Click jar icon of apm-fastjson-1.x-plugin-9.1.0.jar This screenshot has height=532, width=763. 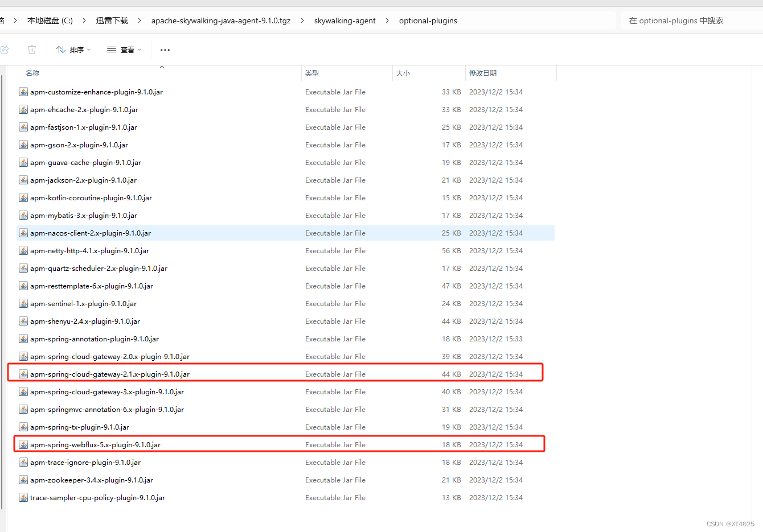tap(23, 127)
